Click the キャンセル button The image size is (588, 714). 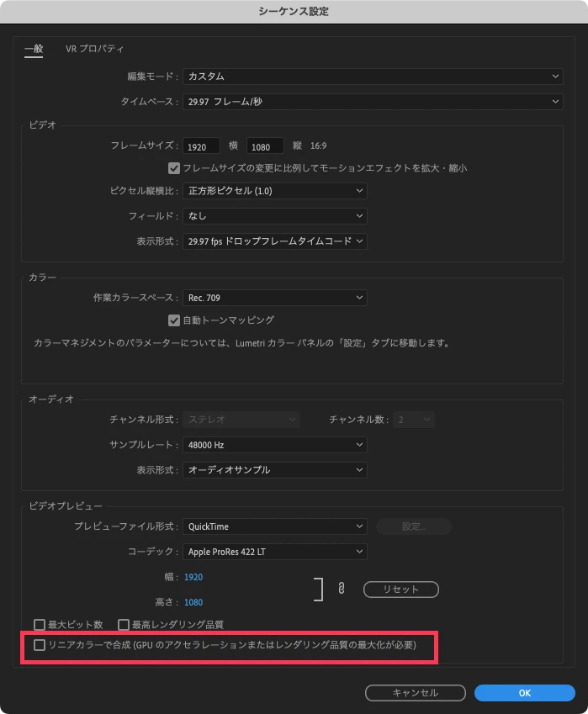416,693
